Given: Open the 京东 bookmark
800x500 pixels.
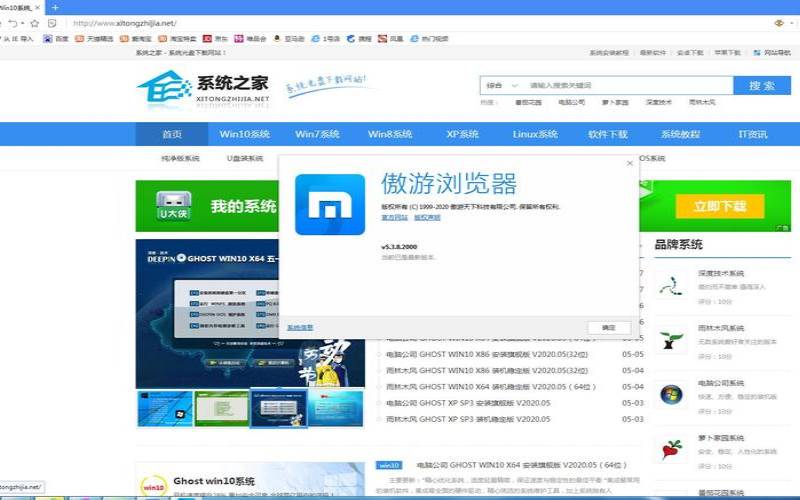Looking at the screenshot, I should [215, 39].
